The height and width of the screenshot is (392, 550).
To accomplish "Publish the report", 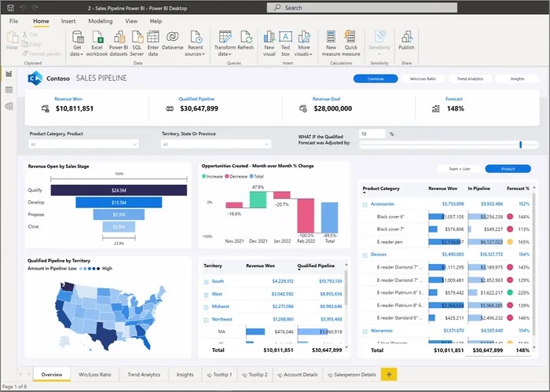I will [x=406, y=41].
